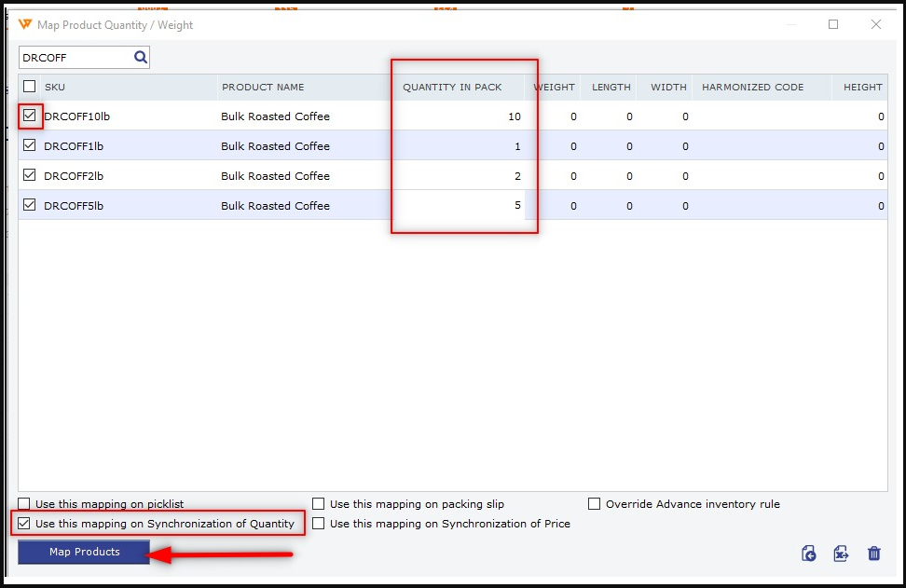Minimize the Map Product Quantity window
Image resolution: width=906 pixels, height=588 pixels.
tap(791, 25)
